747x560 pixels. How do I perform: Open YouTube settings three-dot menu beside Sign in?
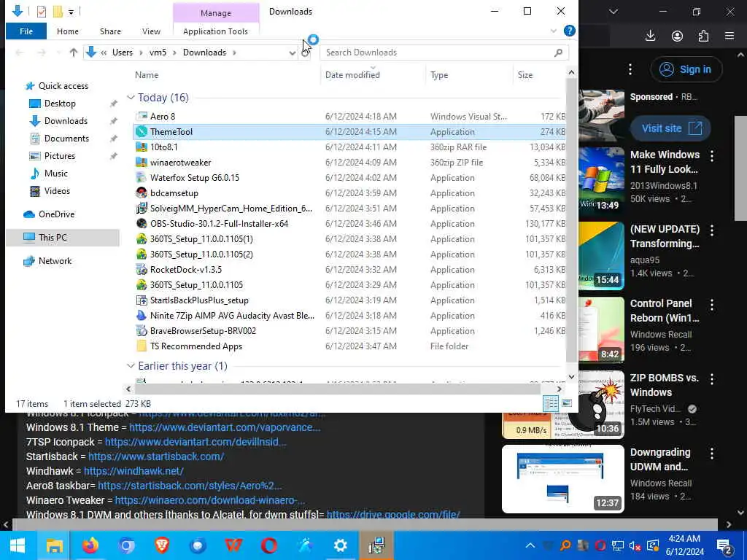click(630, 69)
